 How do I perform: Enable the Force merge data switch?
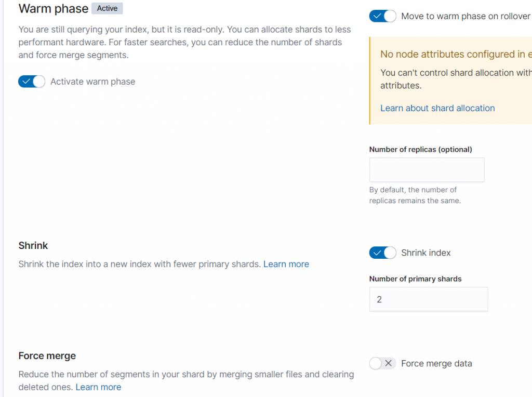coord(382,364)
